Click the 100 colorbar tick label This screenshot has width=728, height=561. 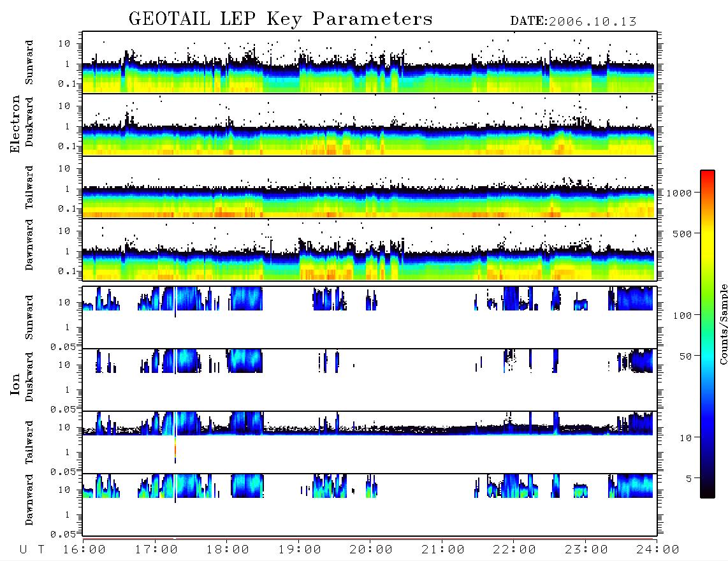pos(682,316)
